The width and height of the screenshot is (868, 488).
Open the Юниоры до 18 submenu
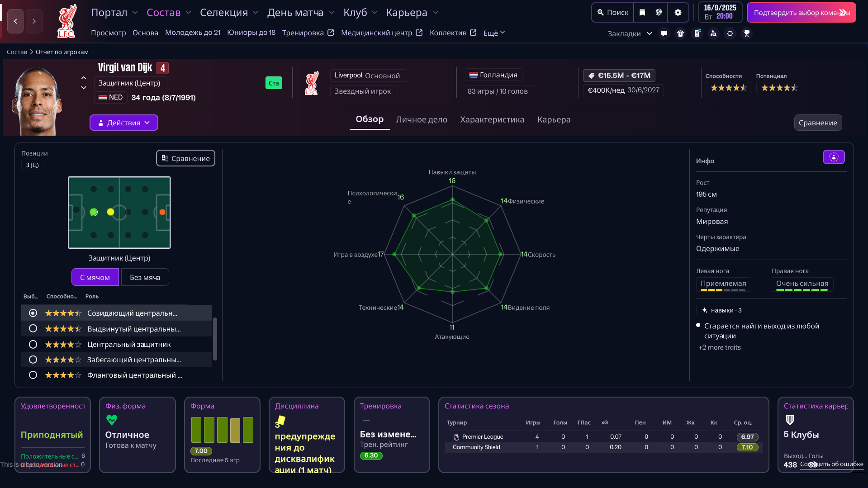251,33
